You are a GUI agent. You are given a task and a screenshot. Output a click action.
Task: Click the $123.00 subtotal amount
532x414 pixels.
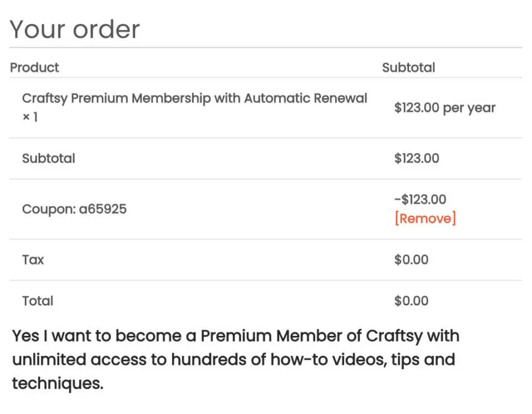417,159
